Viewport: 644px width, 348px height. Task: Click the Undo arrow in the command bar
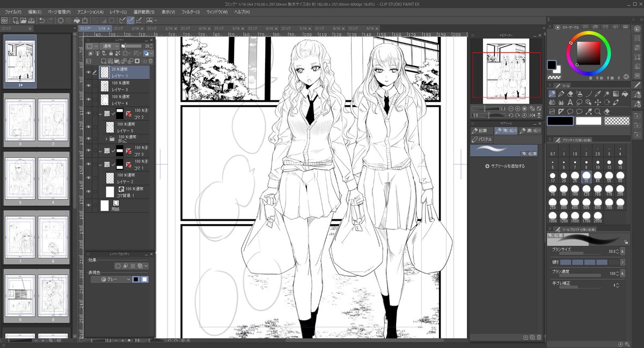pos(42,20)
